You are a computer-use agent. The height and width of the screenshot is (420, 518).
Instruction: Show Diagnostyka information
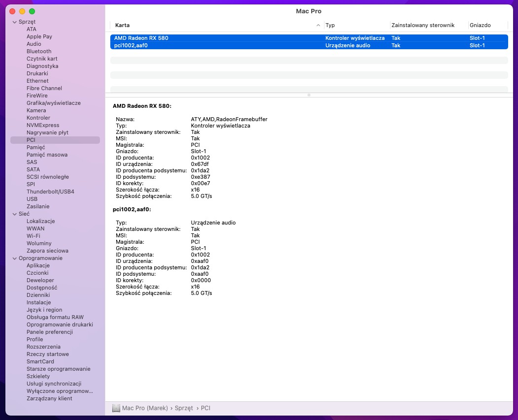[42, 66]
